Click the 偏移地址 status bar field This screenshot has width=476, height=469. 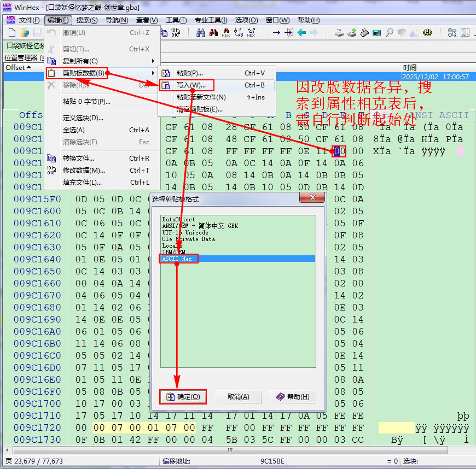(223, 461)
